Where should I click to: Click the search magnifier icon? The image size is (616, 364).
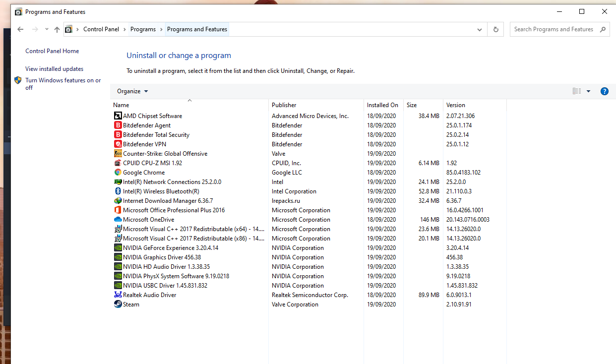pos(603,29)
